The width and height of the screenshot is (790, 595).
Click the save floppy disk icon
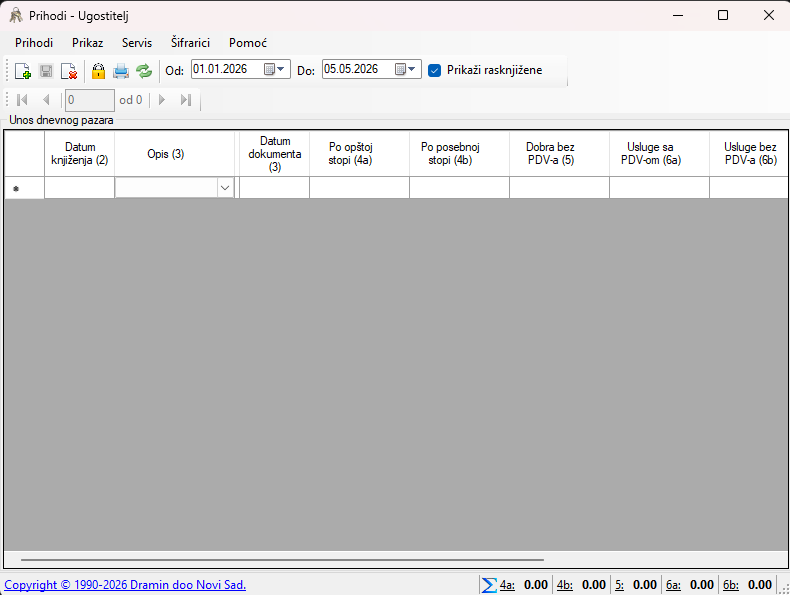coord(46,71)
